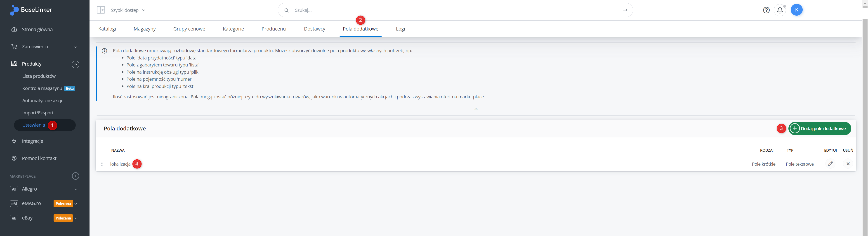This screenshot has width=868, height=236.
Task: Expand eMAG.ro chevron
Action: pyautogui.click(x=76, y=204)
